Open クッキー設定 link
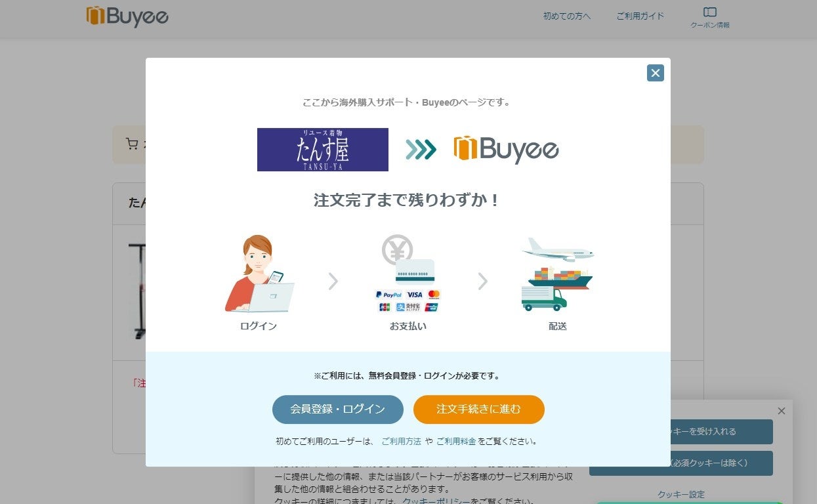 [x=681, y=495]
